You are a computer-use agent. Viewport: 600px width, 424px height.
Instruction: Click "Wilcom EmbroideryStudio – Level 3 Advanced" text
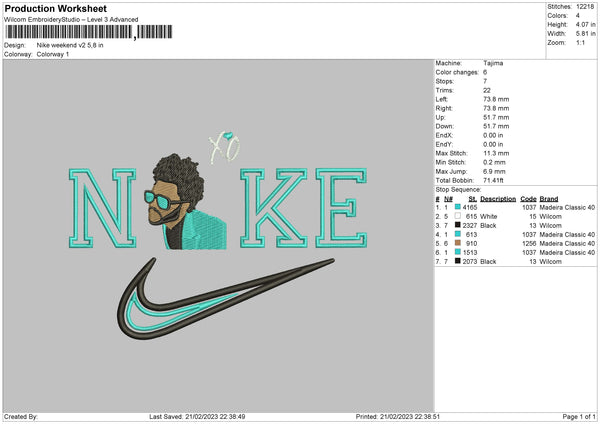tap(71, 20)
